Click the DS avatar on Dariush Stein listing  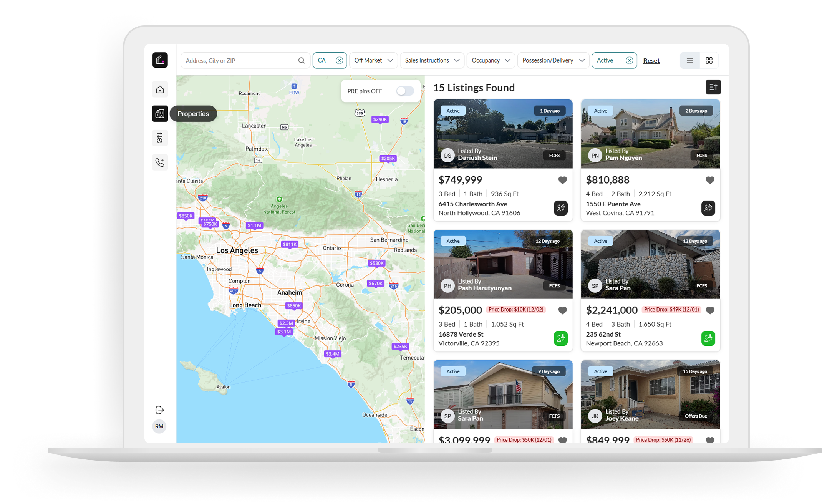[x=447, y=155]
